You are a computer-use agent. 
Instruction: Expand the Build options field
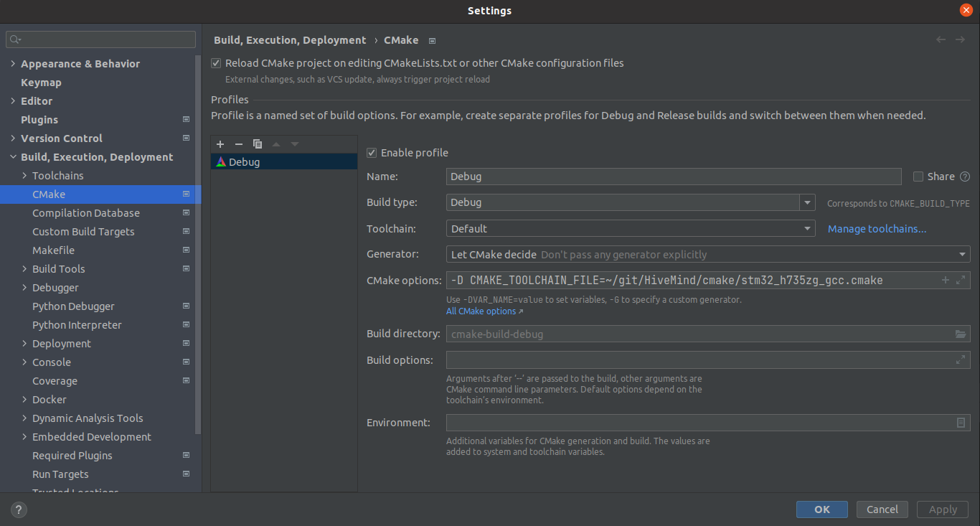click(x=961, y=360)
